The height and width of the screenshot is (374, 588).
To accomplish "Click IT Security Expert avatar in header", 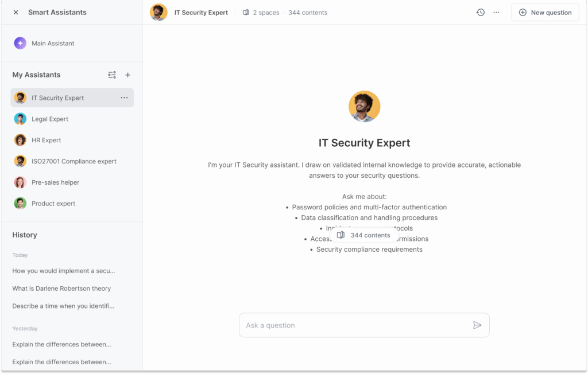I will [x=158, y=13].
